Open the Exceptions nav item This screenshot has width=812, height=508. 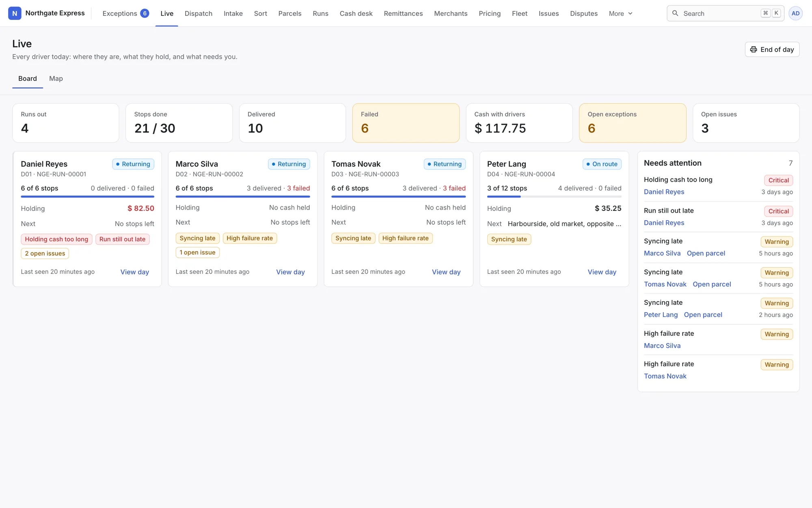[125, 13]
